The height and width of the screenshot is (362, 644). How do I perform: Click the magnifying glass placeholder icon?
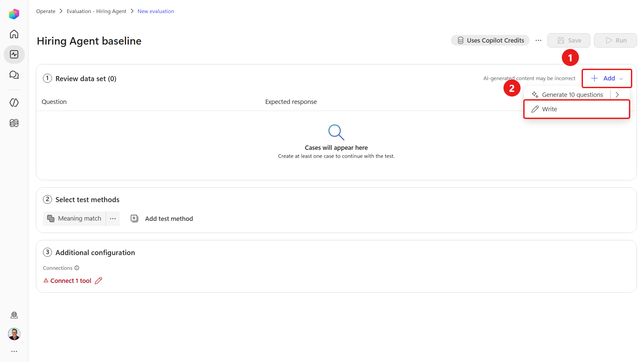pyautogui.click(x=336, y=132)
